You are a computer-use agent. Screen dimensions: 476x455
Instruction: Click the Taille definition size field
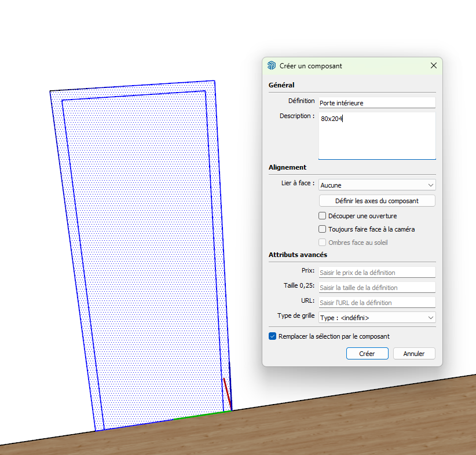377,288
